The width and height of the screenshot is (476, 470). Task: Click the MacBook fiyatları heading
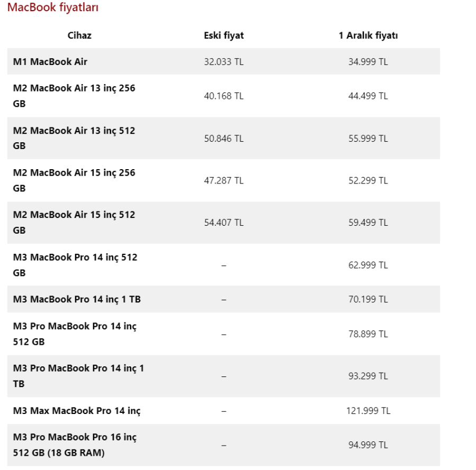52,8
